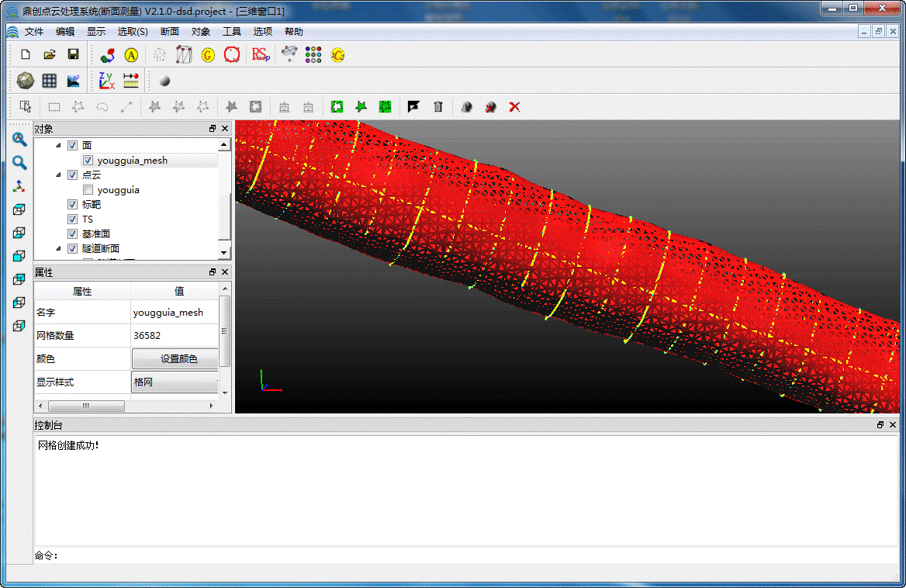The image size is (906, 588).
Task: Click the New file icon
Action: (26, 55)
